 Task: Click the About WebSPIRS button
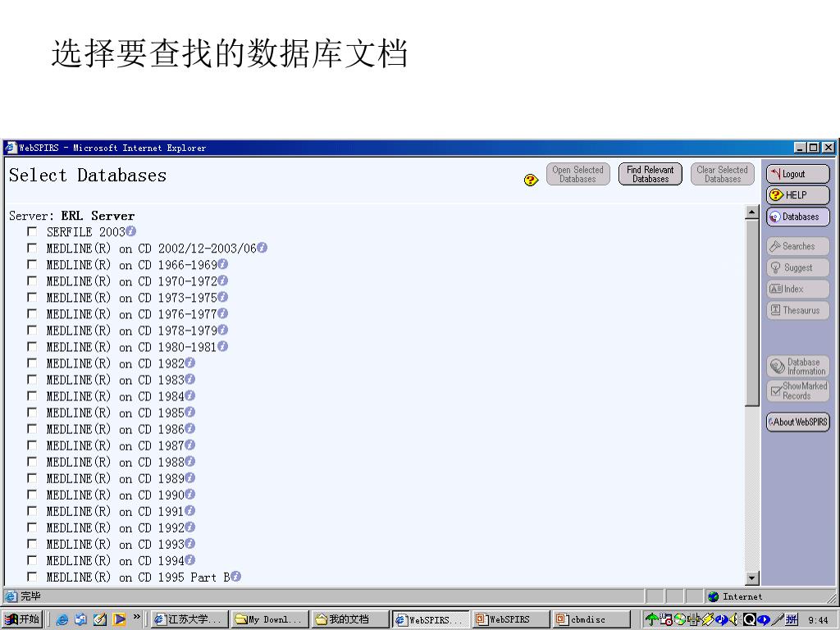(797, 422)
